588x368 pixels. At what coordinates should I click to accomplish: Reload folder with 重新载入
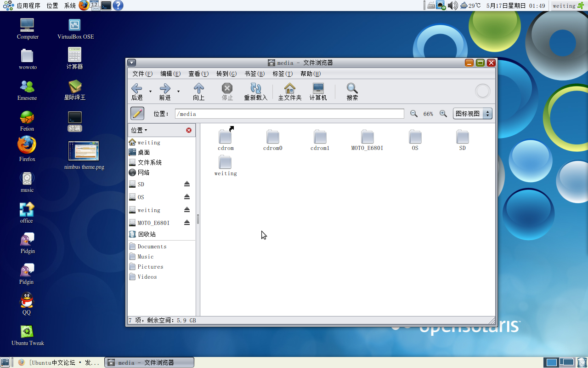255,92
